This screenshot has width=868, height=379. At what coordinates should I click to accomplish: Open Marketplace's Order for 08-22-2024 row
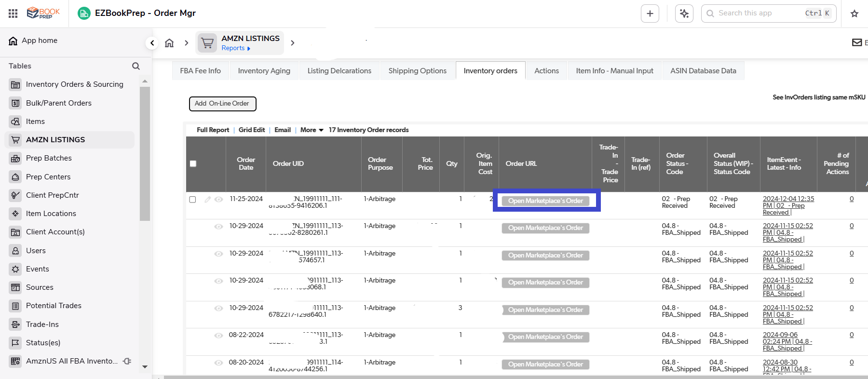(x=545, y=337)
